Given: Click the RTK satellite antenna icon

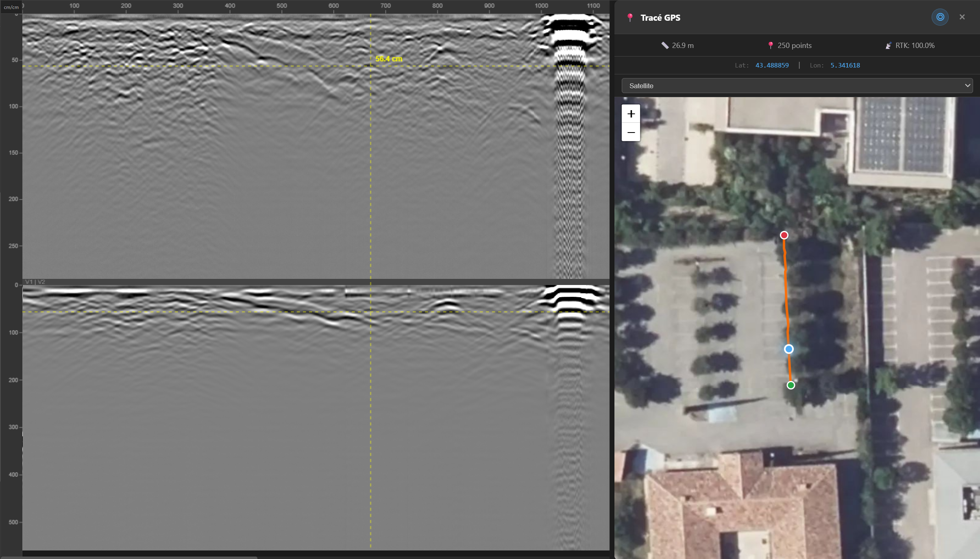Looking at the screenshot, I should [x=889, y=45].
